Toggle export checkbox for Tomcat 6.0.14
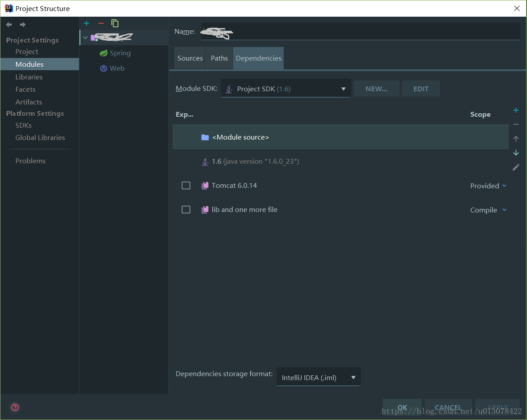This screenshot has width=527, height=420. [x=186, y=186]
